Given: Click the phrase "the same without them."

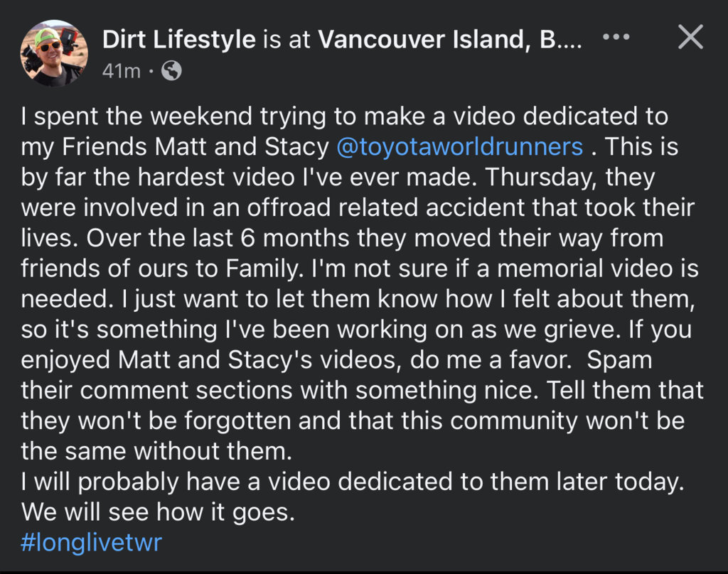Looking at the screenshot, I should point(156,451).
